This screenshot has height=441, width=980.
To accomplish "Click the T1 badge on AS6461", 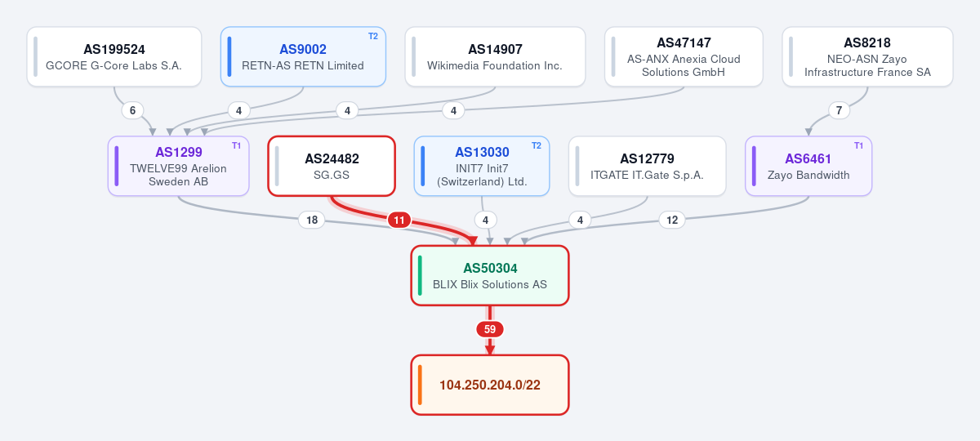I will pos(858,145).
